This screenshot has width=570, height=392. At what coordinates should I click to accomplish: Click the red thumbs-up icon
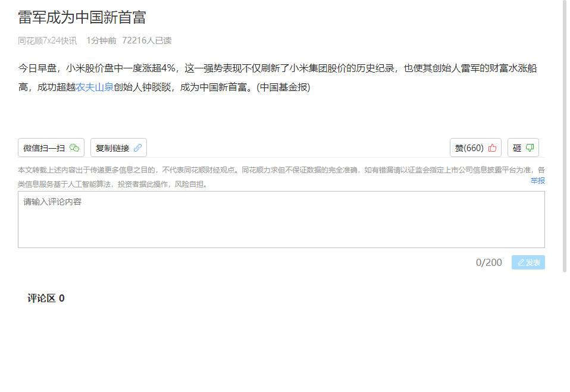coord(492,148)
